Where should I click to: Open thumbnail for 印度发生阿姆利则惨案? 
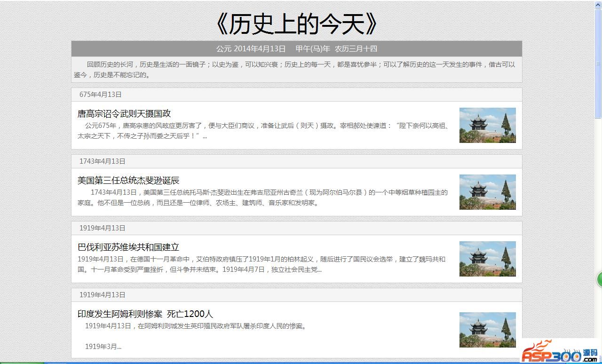point(487,330)
